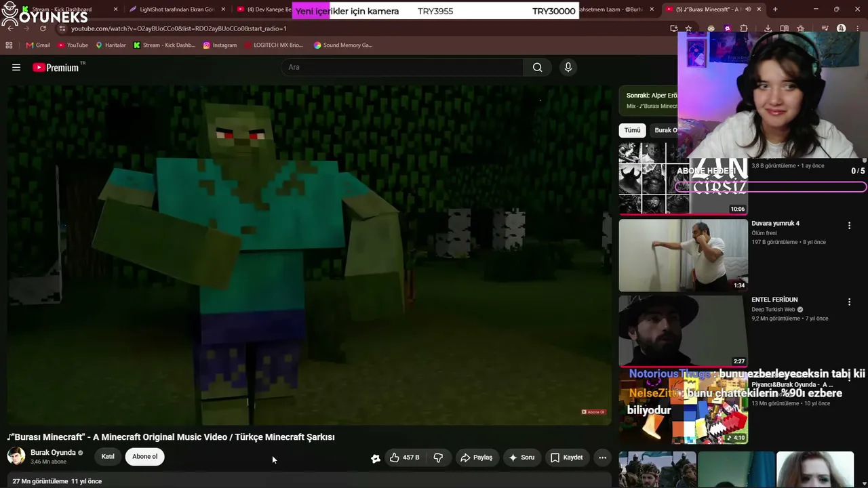Open the Haritalar bookmark
This screenshot has width=868, height=488.
[x=111, y=45]
